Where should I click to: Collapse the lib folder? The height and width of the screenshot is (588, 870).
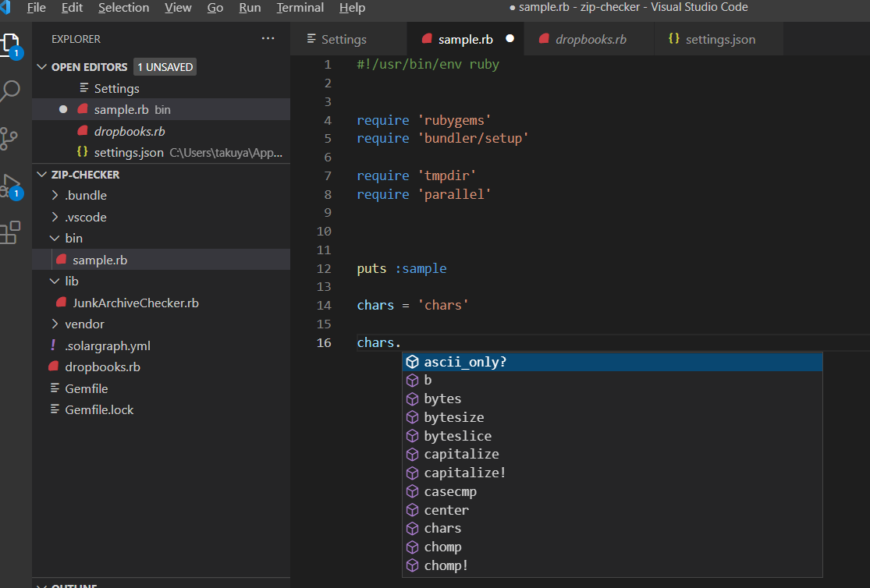(x=55, y=282)
